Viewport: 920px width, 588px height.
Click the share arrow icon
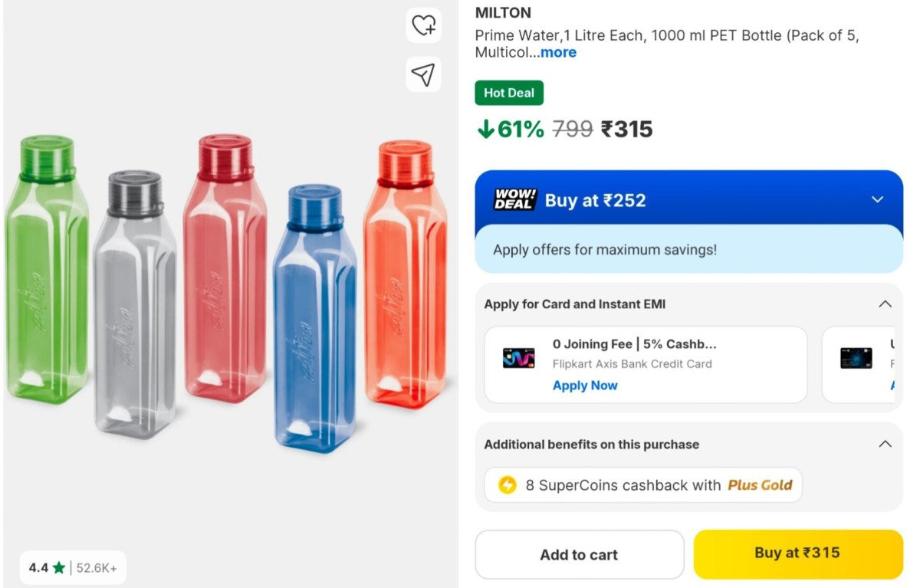[x=423, y=74]
